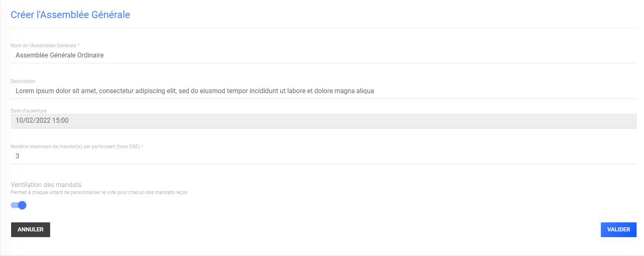
Task: Click the '10/02/2022 15:00' date value
Action: [42, 121]
